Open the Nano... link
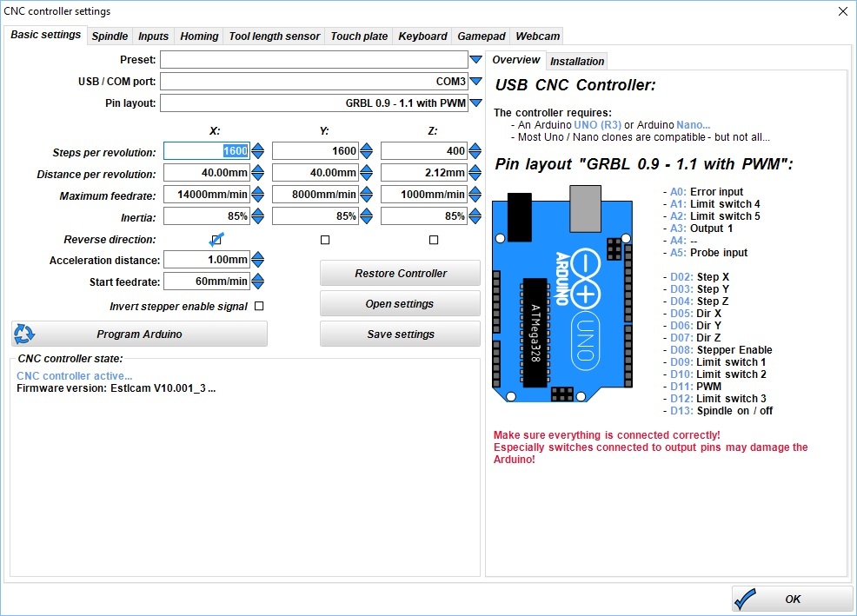857x616 pixels. point(694,124)
